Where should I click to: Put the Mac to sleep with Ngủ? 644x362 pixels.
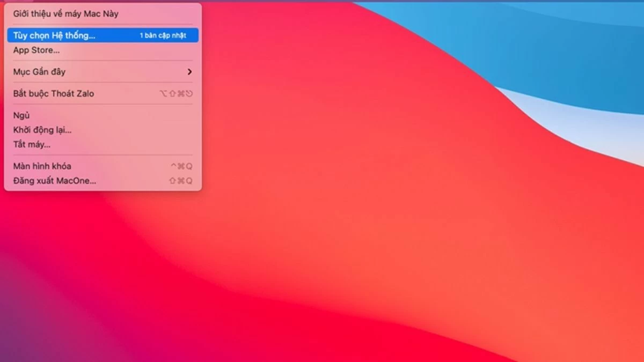coord(21,115)
